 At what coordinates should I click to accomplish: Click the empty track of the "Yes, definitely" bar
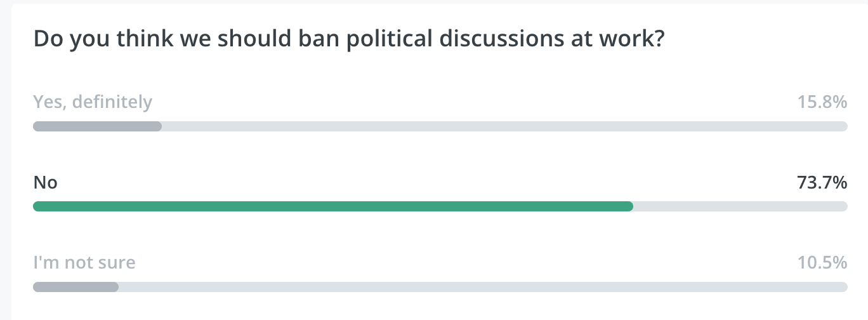504,126
